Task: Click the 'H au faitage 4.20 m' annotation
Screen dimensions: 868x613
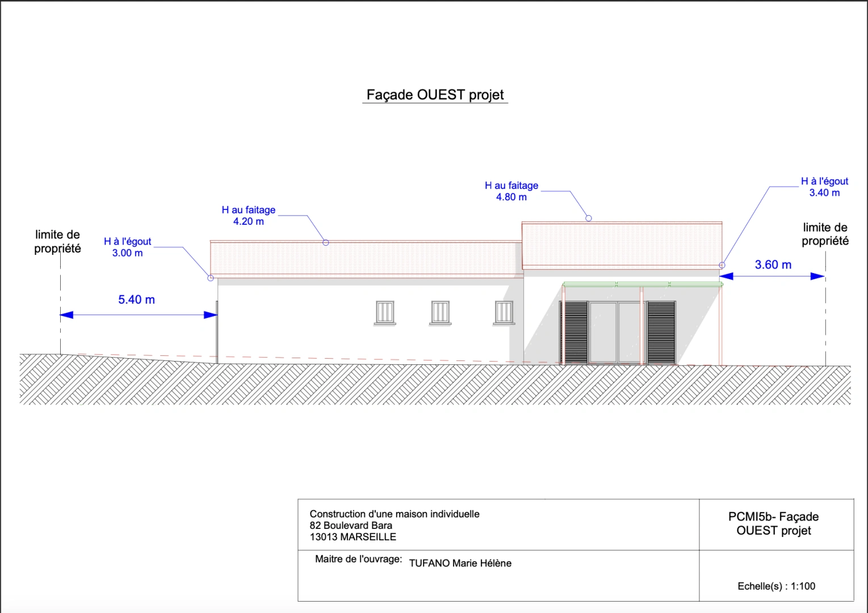Action: [249, 216]
